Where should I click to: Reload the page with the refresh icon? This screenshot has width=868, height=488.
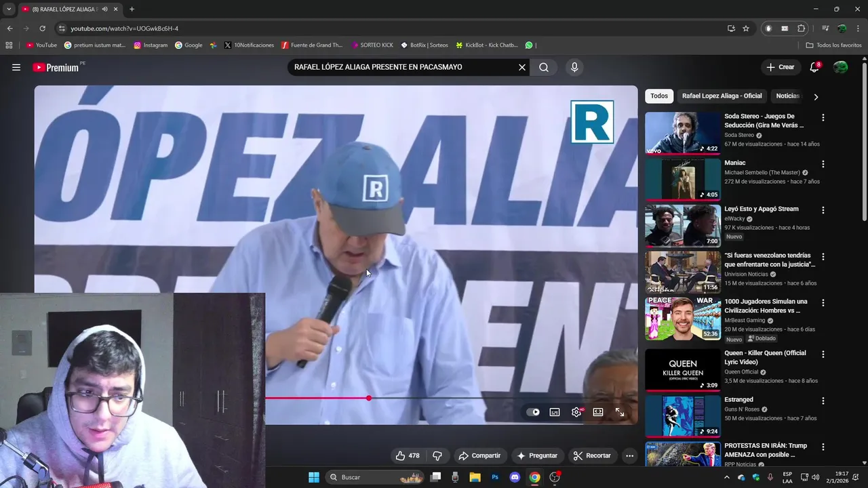click(42, 28)
